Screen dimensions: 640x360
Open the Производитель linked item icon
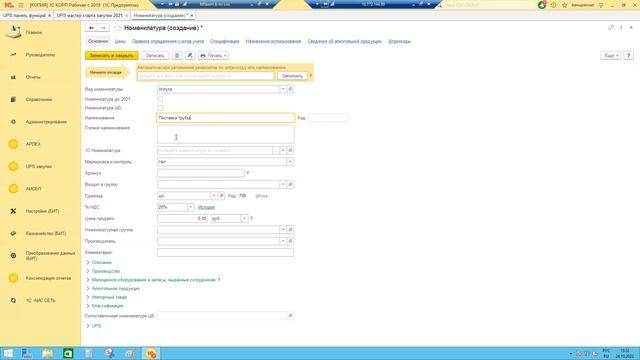(290, 241)
